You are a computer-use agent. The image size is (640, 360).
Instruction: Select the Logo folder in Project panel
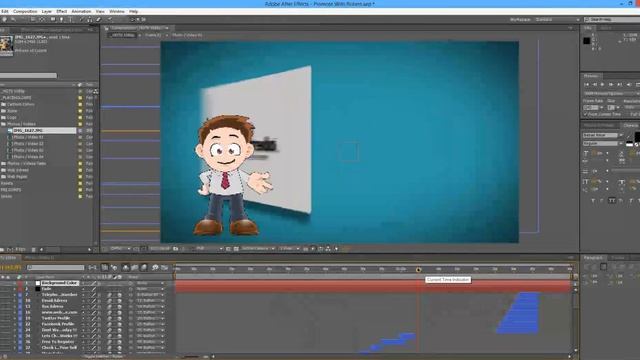point(12,118)
